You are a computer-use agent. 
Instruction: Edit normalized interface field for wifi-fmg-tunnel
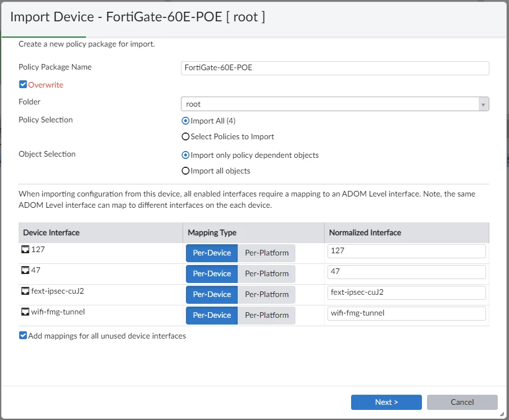tap(406, 313)
